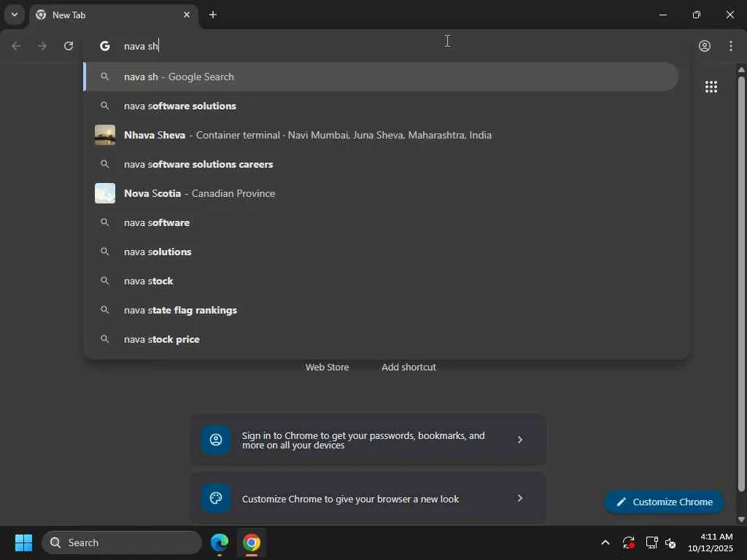The width and height of the screenshot is (747, 560).
Task: Click the display/network tray icon
Action: [x=651, y=542]
